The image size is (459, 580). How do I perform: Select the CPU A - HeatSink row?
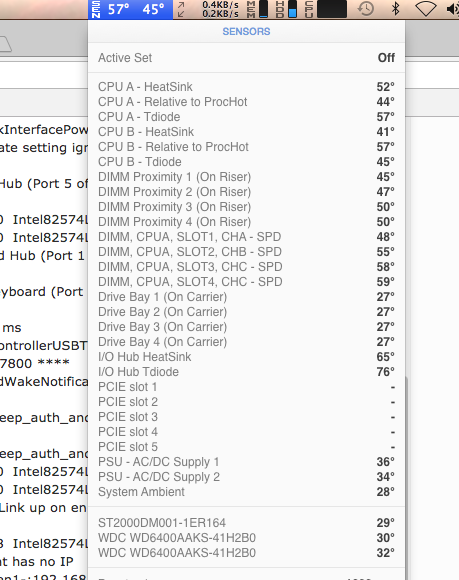point(246,87)
